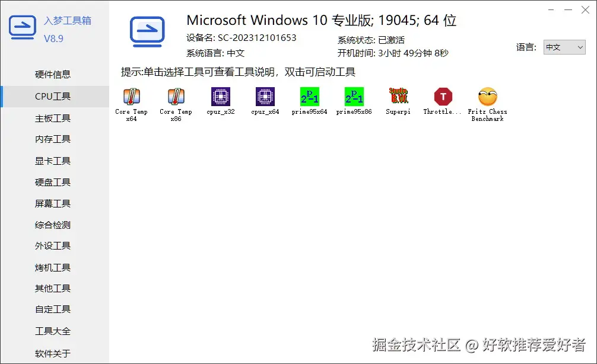Pick the Throttle... tool icon
The height and width of the screenshot is (364, 597).
(x=443, y=97)
